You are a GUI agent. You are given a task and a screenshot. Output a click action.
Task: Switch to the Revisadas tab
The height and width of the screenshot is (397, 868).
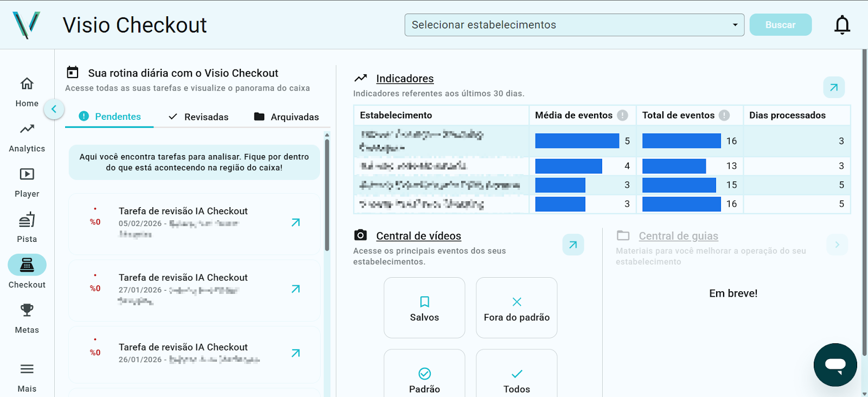pos(199,117)
